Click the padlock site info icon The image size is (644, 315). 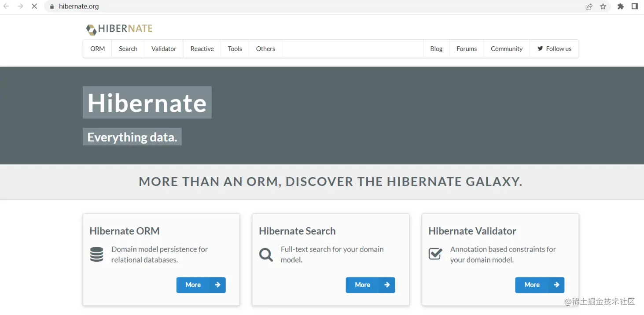coord(52,7)
